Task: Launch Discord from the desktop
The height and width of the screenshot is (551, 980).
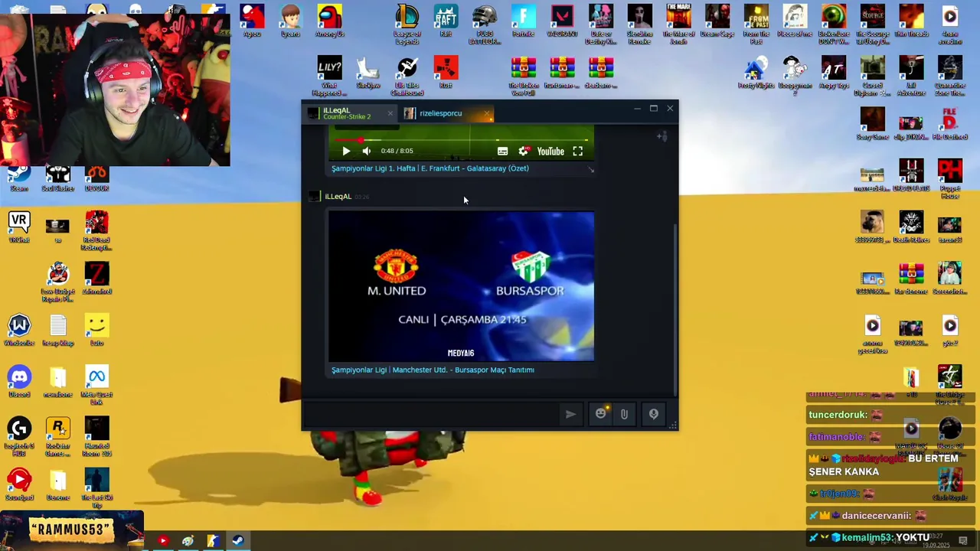Action: (x=19, y=381)
